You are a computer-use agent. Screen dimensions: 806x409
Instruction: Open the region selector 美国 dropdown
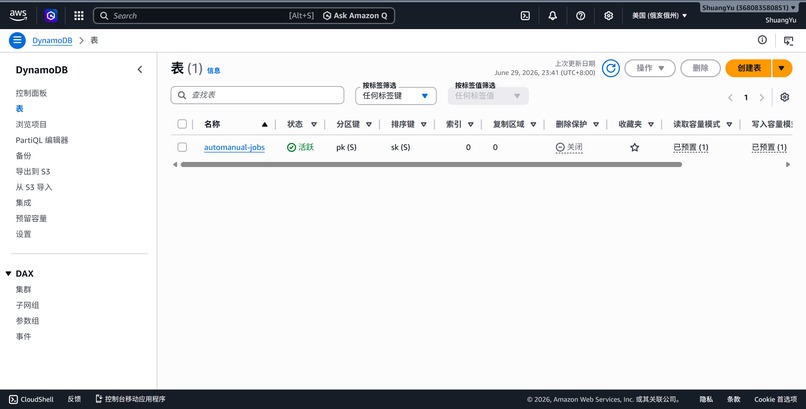pyautogui.click(x=660, y=15)
